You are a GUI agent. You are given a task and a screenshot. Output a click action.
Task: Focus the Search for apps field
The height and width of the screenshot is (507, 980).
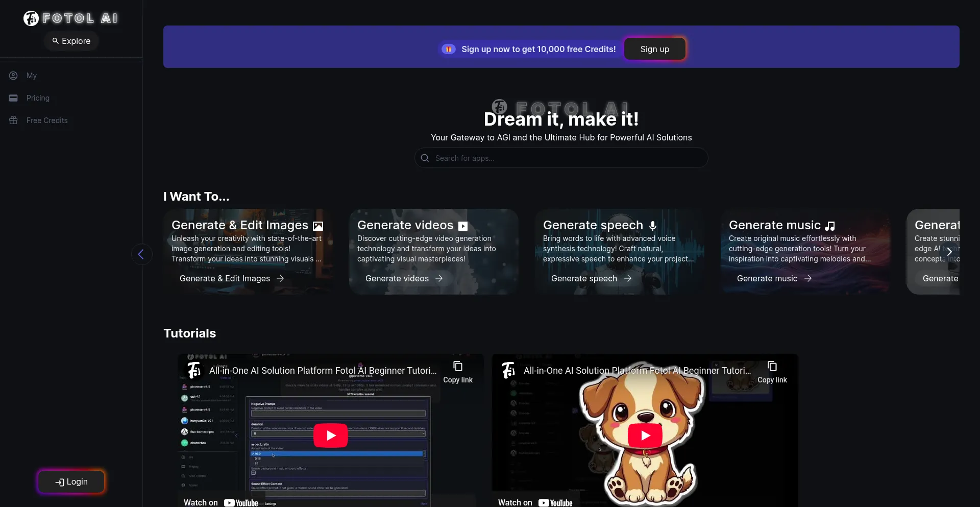click(567, 158)
